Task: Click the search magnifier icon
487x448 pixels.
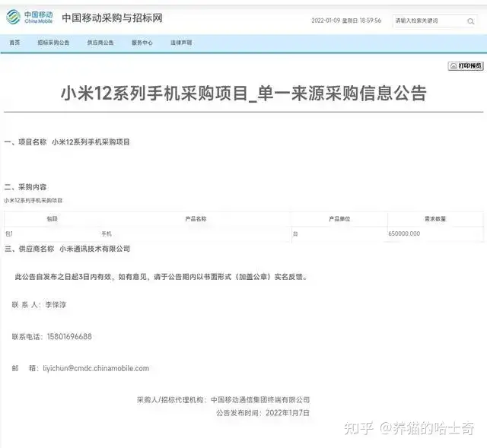Action: (x=470, y=21)
